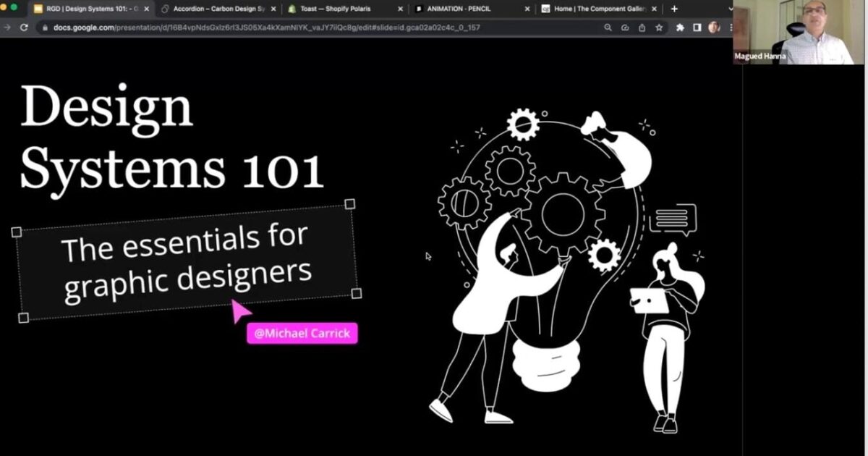Click Magued Hanna's video thumbnail
The height and width of the screenshot is (456, 868).
[800, 32]
